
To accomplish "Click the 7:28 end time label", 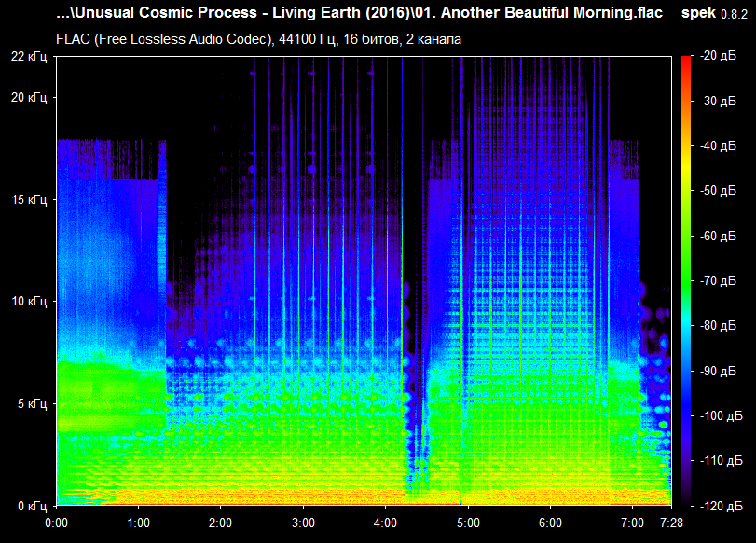I will coord(671,523).
